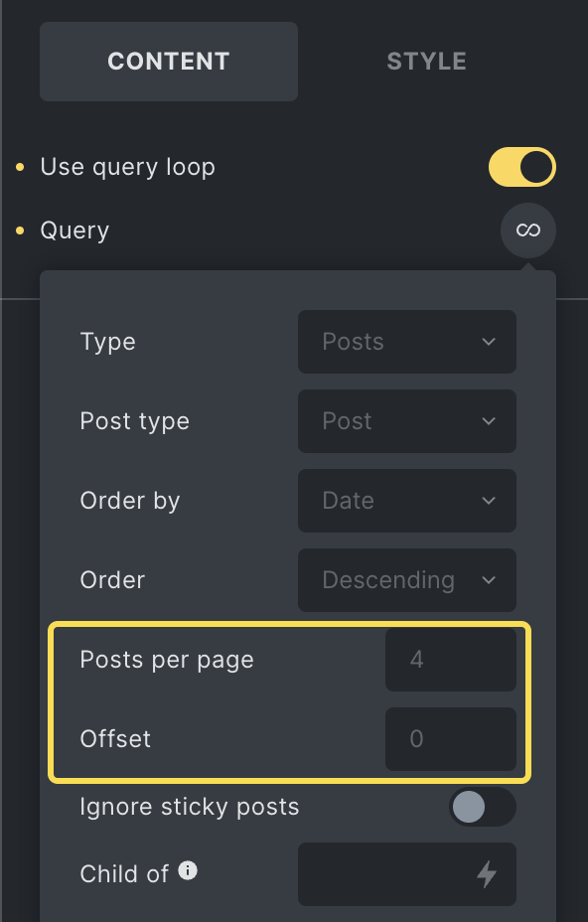Click the lightning dynamic data icon
Screen dimensions: 588x922
point(487,873)
